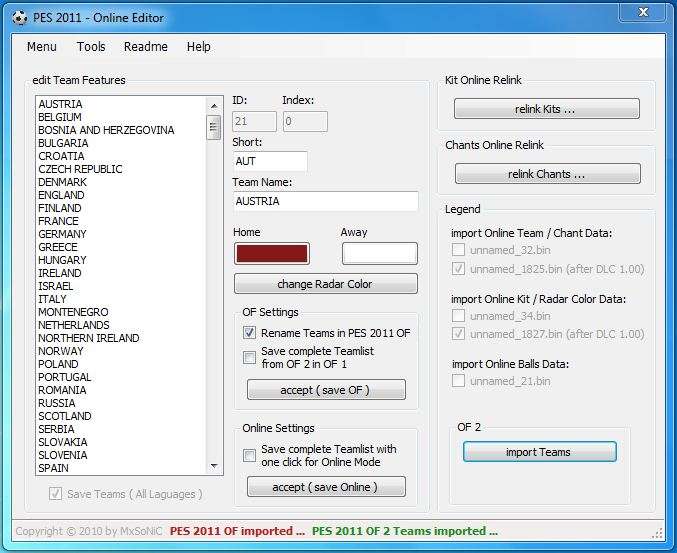Select GERMANY in the team list
This screenshot has height=553, width=677.
tap(63, 234)
